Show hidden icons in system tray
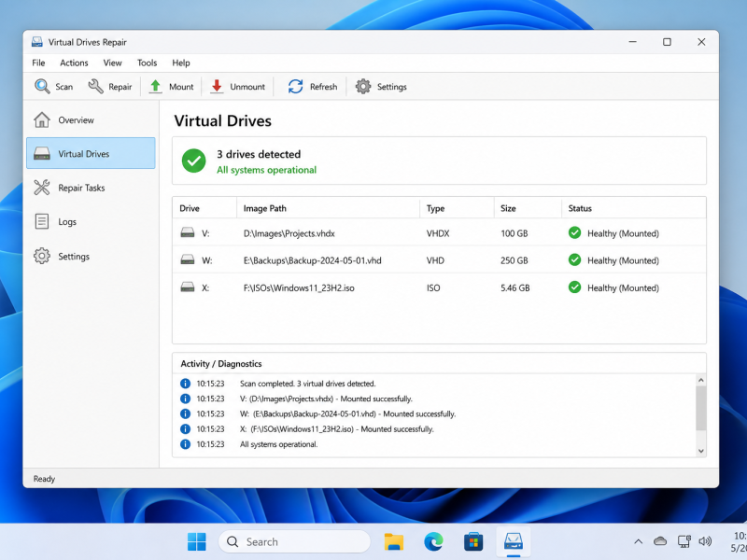 point(639,541)
